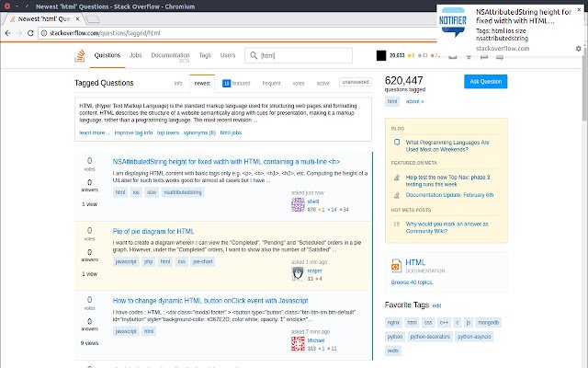The width and height of the screenshot is (588, 368).
Task: Click the site info icon in address bar
Action: click(44, 33)
